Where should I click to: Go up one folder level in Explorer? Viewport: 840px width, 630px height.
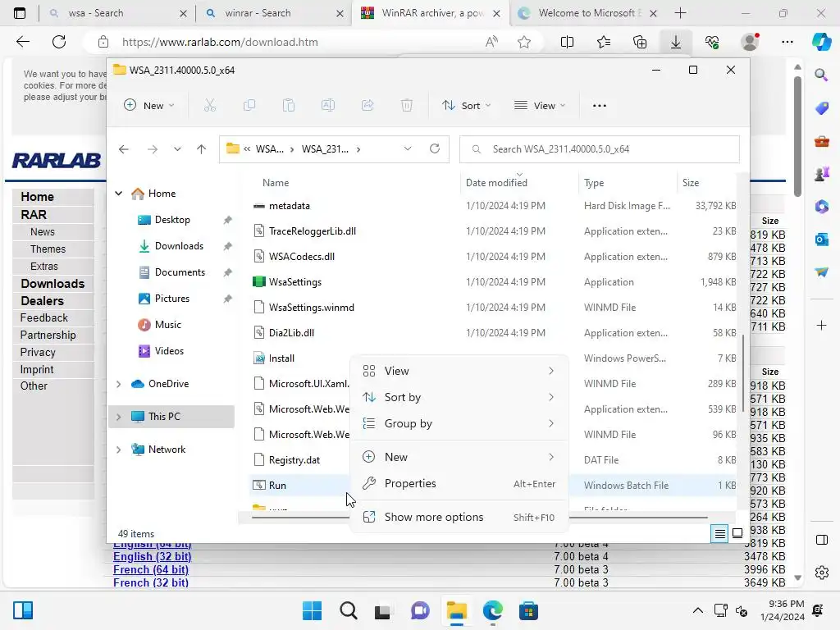(202, 149)
